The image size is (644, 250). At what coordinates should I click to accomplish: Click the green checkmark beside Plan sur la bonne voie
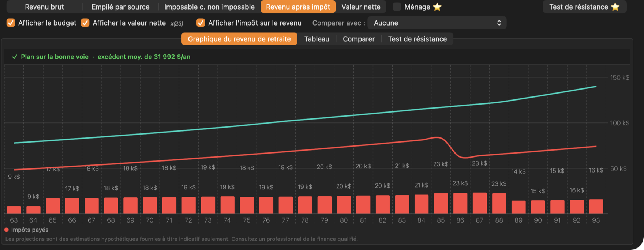coord(15,57)
